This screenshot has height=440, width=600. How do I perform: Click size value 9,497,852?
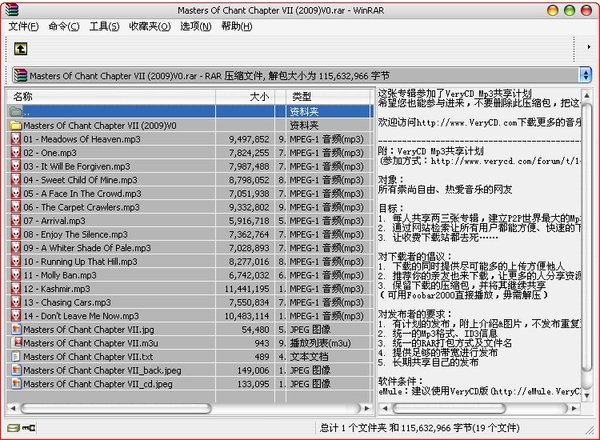click(249, 139)
